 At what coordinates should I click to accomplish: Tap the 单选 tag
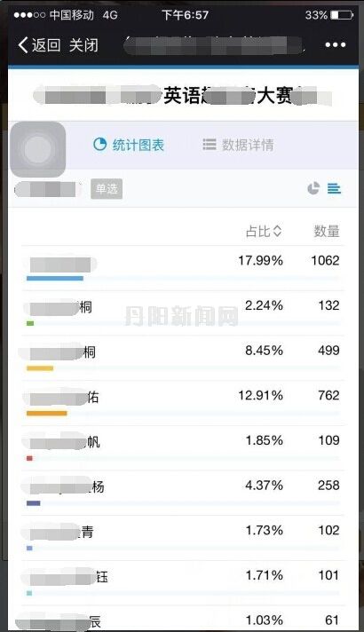pyautogui.click(x=107, y=189)
